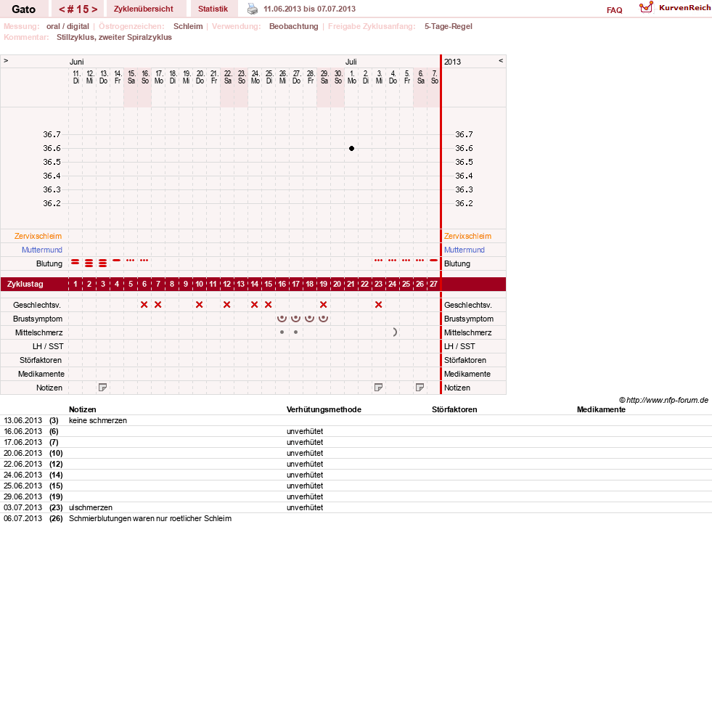Go to previous cycle with < #15 > selector
The image size is (712, 728).
(x=62, y=9)
